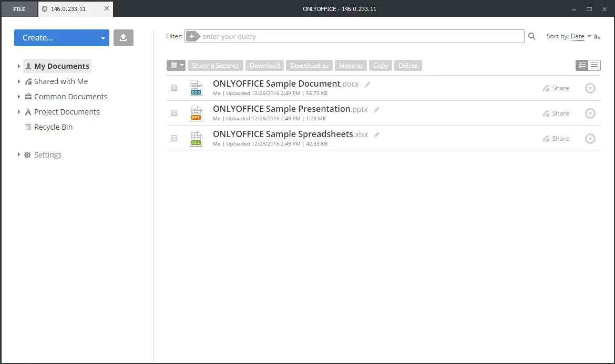The height and width of the screenshot is (364, 615).
Task: Open ONLYOFFICE Sample Document.docx
Action: tap(285, 84)
